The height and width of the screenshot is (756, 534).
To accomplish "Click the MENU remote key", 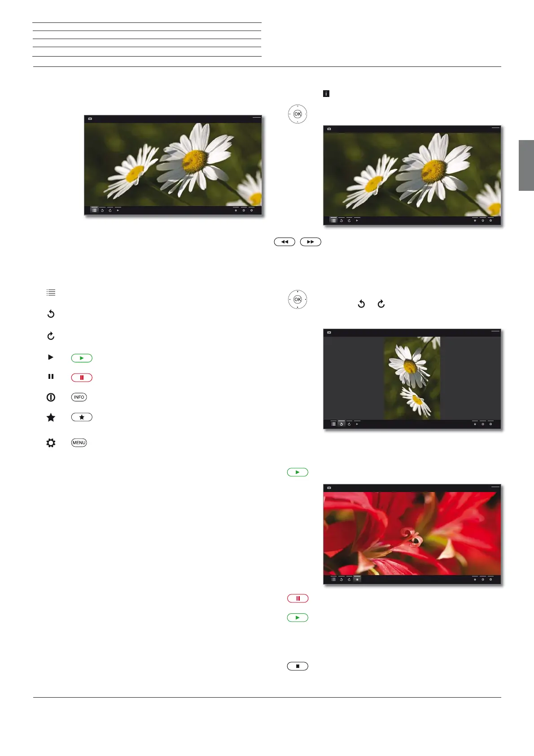I will (79, 443).
